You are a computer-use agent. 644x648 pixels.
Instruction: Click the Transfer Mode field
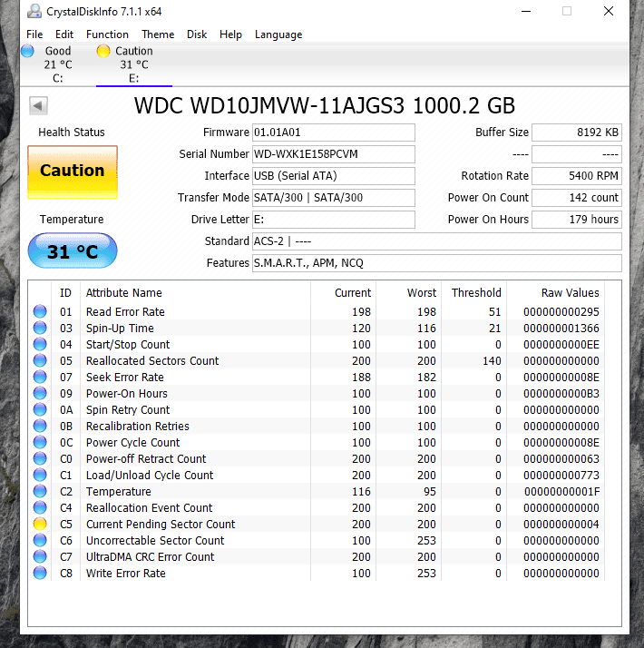tap(334, 198)
